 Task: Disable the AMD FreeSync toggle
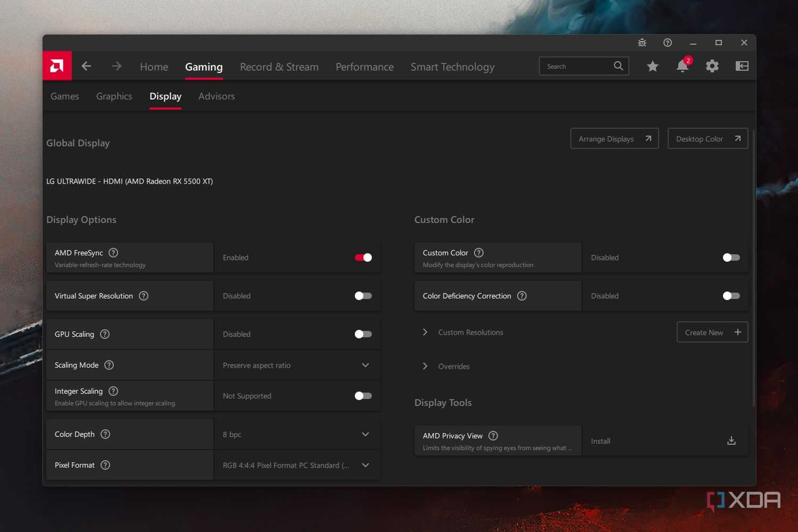(363, 257)
